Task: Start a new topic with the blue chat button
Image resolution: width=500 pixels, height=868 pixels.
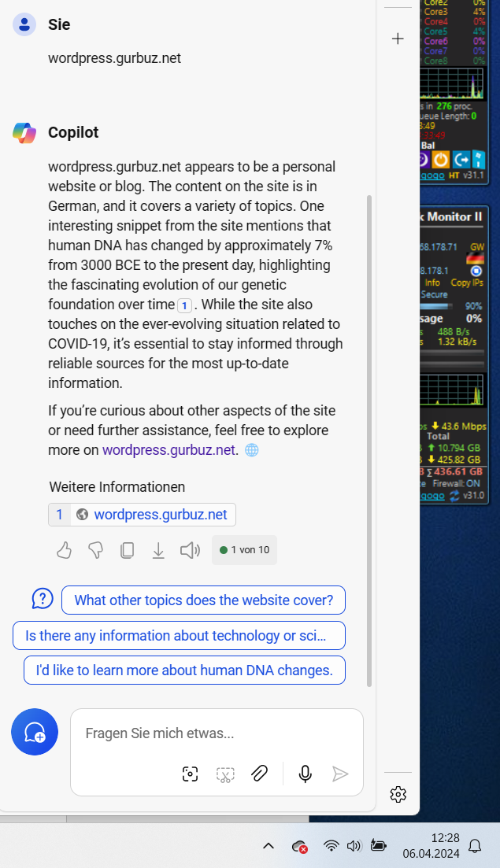Action: [35, 732]
